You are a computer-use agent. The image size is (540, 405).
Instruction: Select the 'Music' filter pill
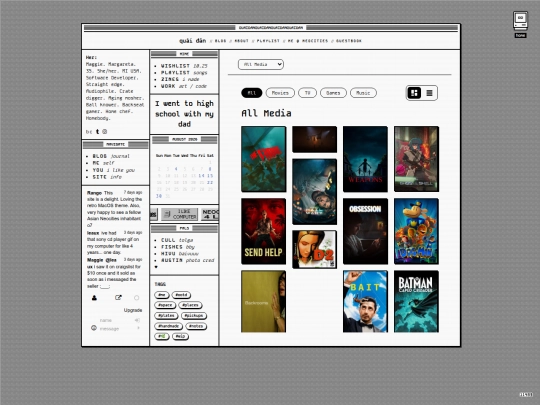(x=363, y=93)
